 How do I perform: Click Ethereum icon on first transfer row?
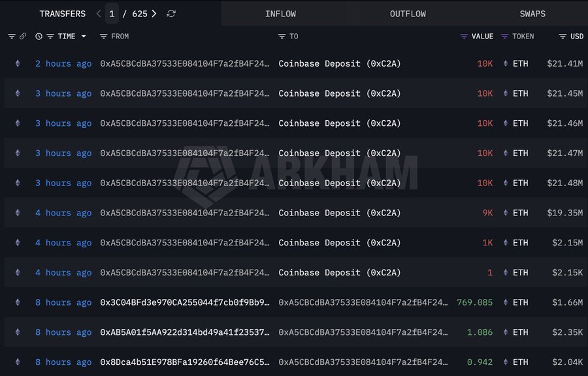tap(18, 63)
